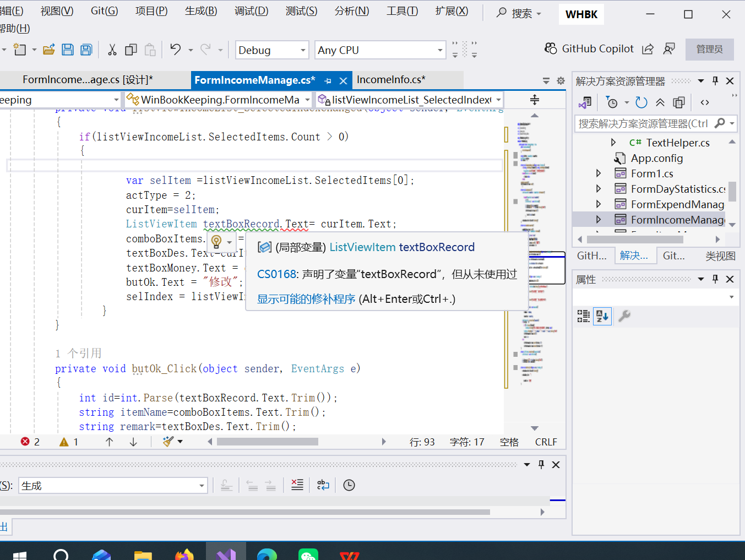Image resolution: width=745 pixels, height=560 pixels.
Task: Switch between solution and folder views
Action: click(x=585, y=102)
